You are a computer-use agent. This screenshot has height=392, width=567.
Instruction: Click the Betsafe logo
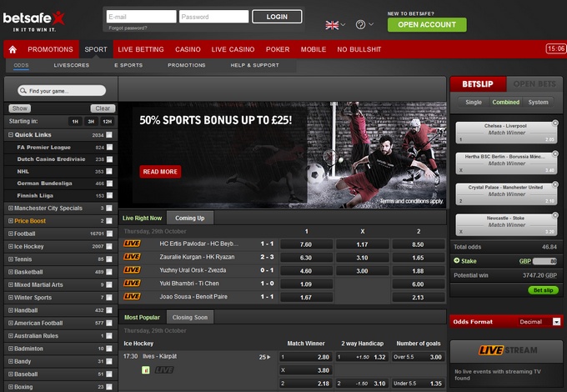[33, 22]
